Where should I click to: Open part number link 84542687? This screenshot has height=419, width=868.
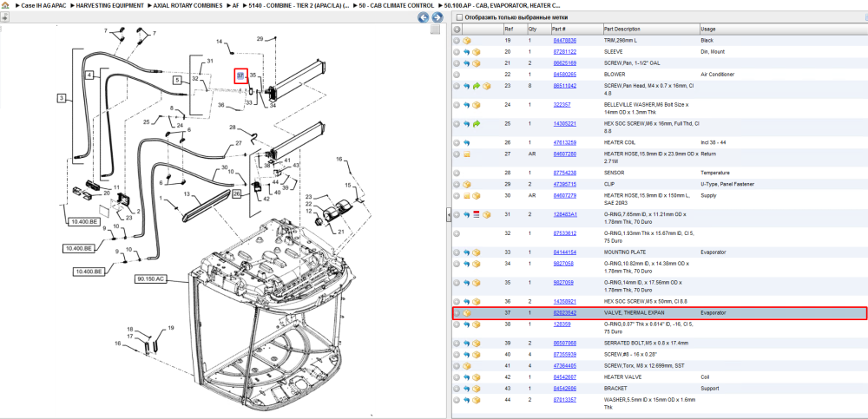[565, 377]
